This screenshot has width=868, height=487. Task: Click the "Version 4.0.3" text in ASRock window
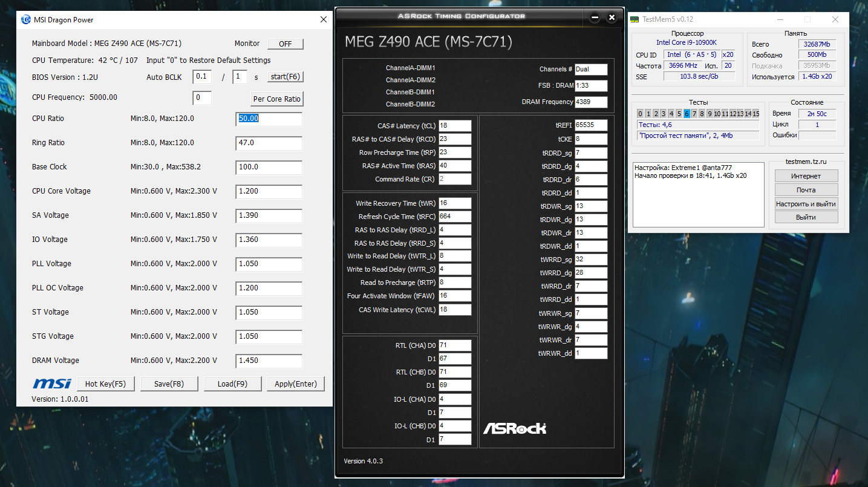(364, 461)
